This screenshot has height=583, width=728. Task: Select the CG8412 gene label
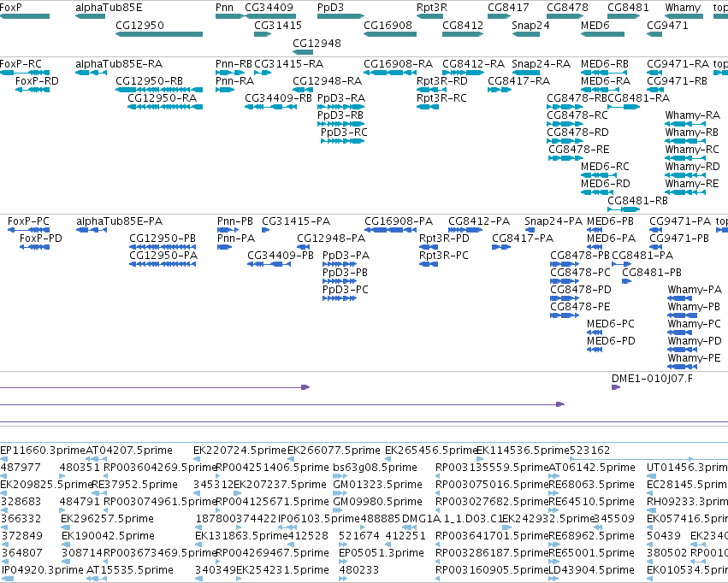pyautogui.click(x=463, y=25)
